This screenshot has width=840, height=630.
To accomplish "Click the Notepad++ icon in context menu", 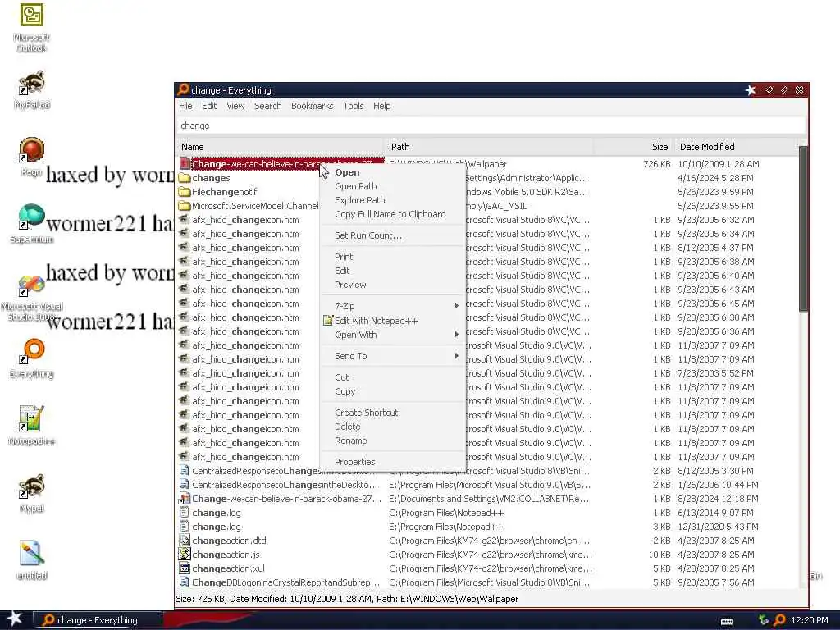I will tap(328, 321).
